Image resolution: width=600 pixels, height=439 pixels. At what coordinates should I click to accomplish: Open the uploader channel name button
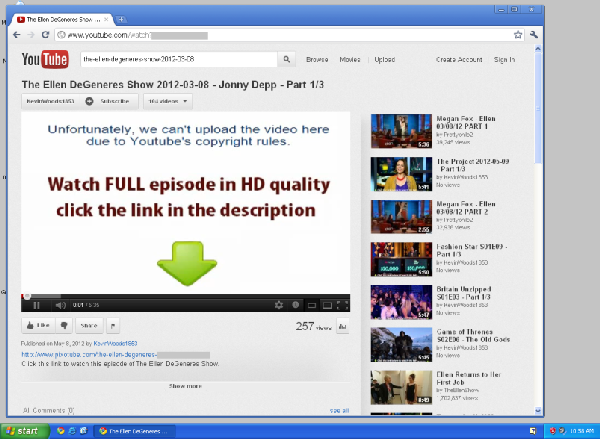pyautogui.click(x=51, y=101)
